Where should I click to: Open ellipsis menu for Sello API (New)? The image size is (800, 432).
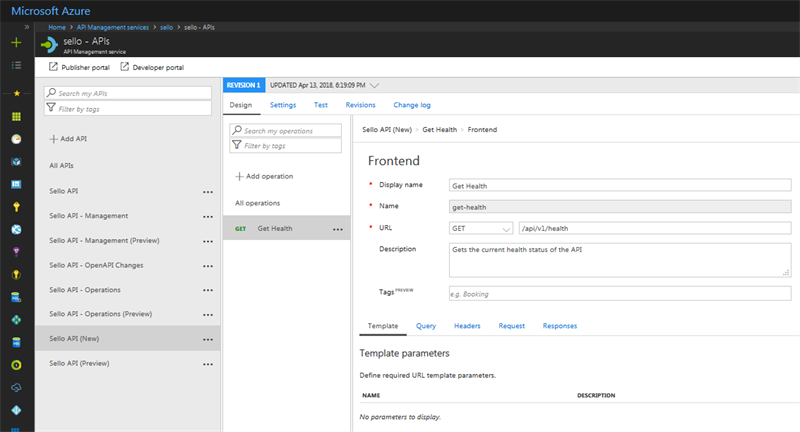[x=208, y=339]
